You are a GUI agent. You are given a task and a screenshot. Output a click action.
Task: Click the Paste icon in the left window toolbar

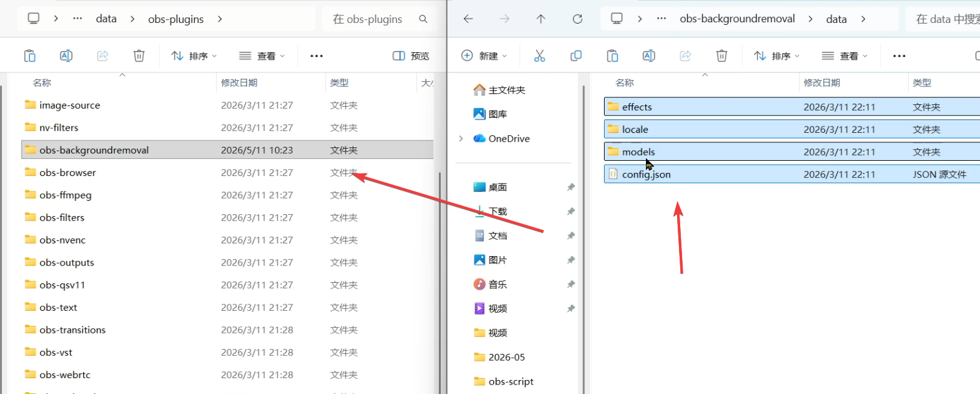(x=30, y=56)
